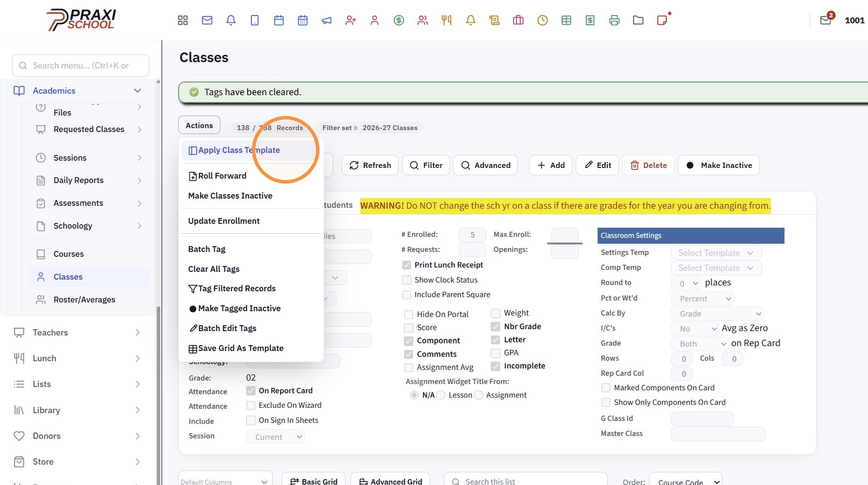Open the green receipt icon
Image resolution: width=868 pixels, height=485 pixels.
590,20
